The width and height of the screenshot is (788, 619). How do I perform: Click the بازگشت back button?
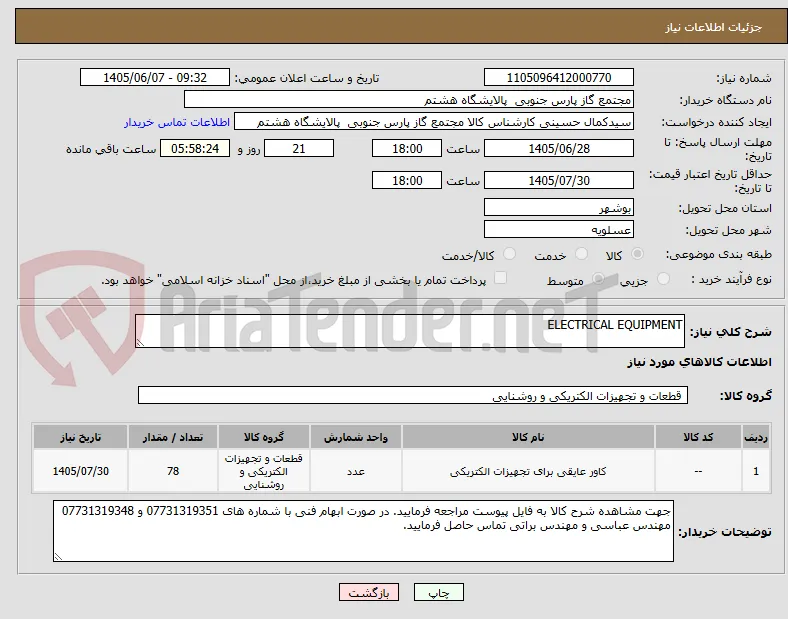click(369, 592)
